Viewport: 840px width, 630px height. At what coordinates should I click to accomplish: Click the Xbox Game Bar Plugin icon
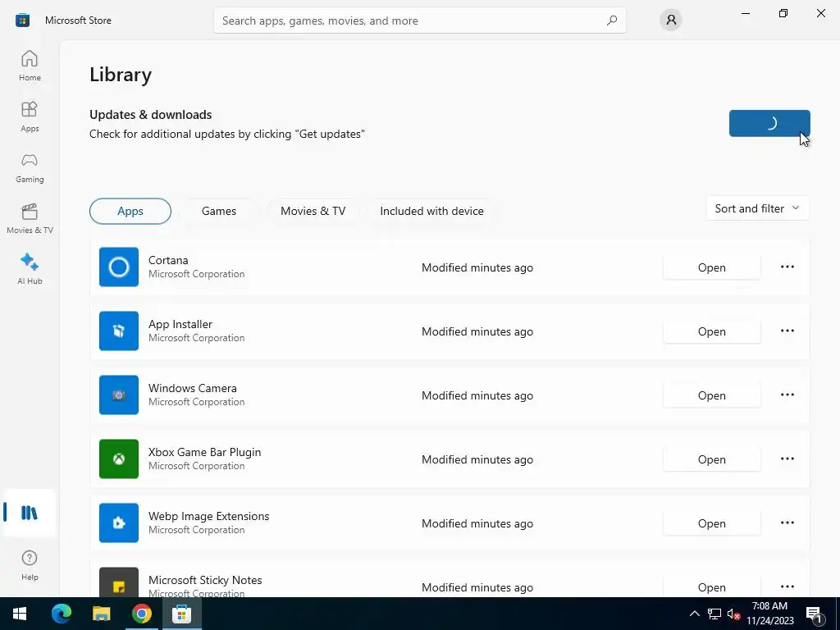119,459
